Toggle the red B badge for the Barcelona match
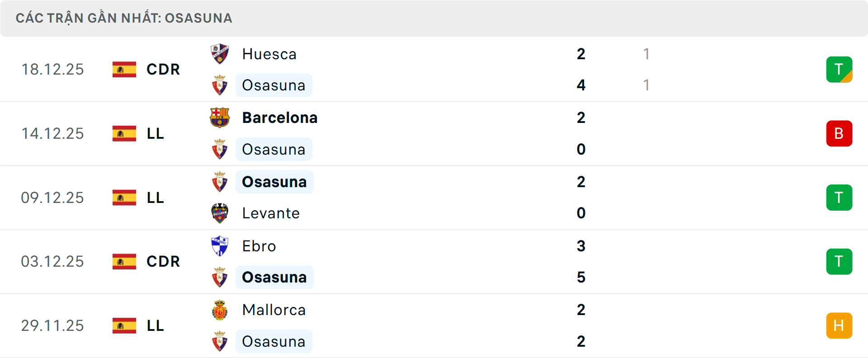 tap(839, 133)
